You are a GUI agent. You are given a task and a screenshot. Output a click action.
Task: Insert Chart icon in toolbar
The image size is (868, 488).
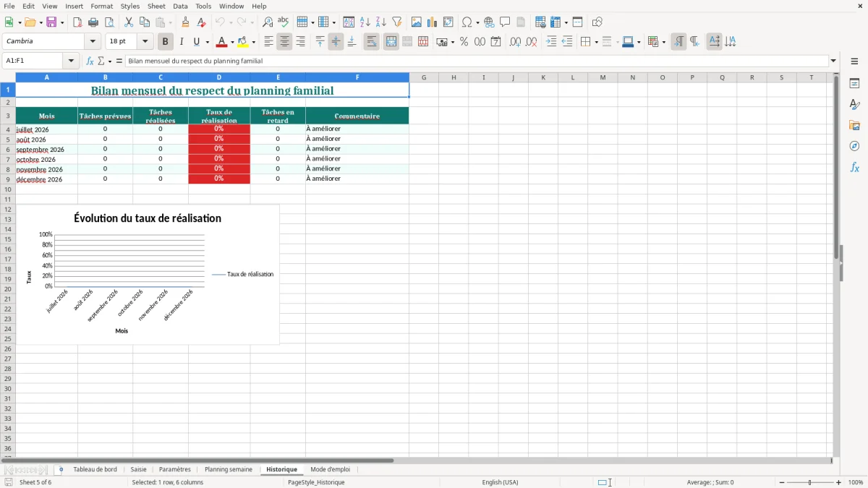(x=433, y=22)
